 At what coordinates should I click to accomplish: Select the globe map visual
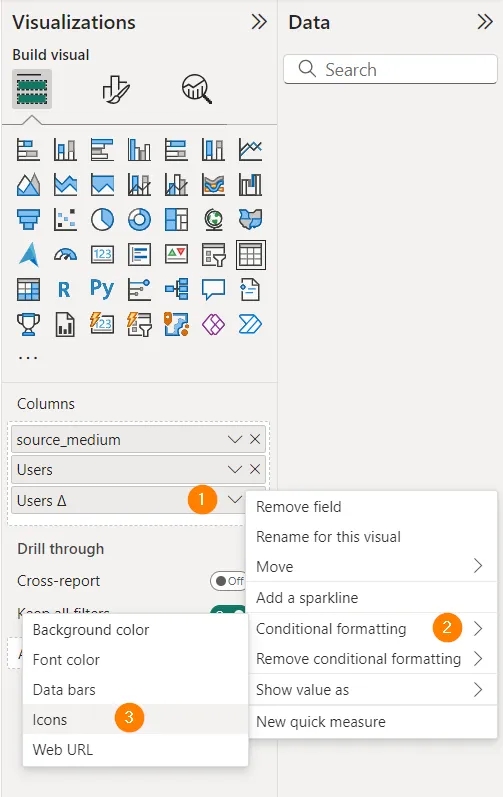(213, 220)
